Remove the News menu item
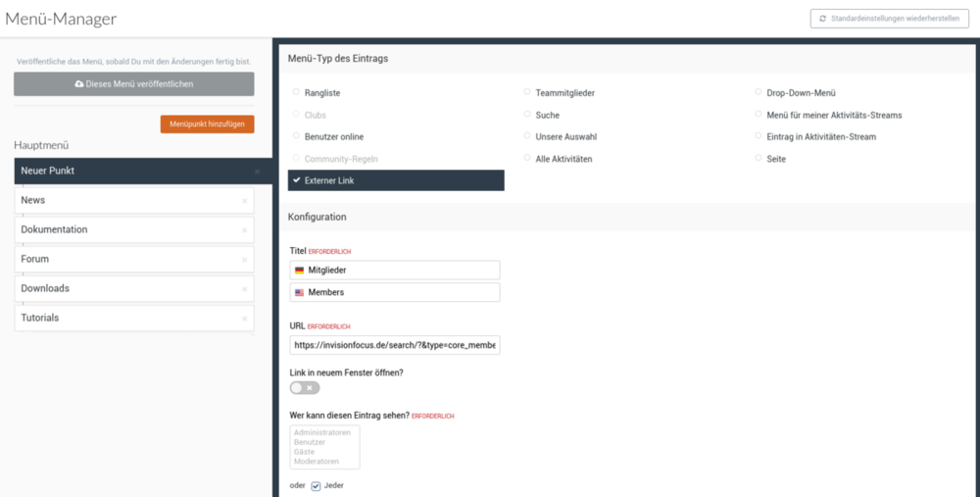Image resolution: width=980 pixels, height=497 pixels. click(x=244, y=201)
